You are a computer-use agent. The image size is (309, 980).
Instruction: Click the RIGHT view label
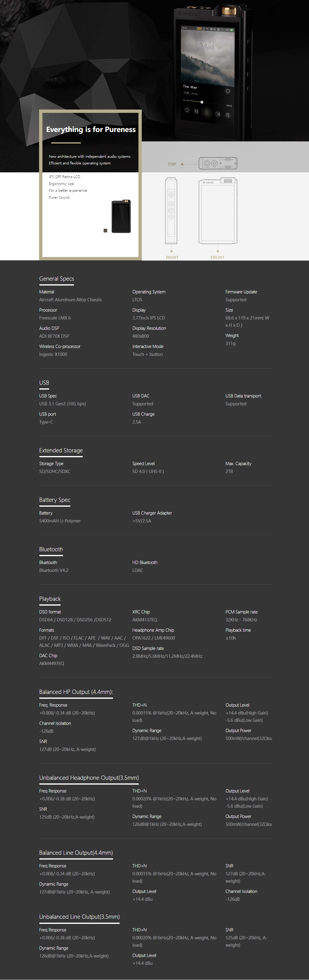click(172, 258)
